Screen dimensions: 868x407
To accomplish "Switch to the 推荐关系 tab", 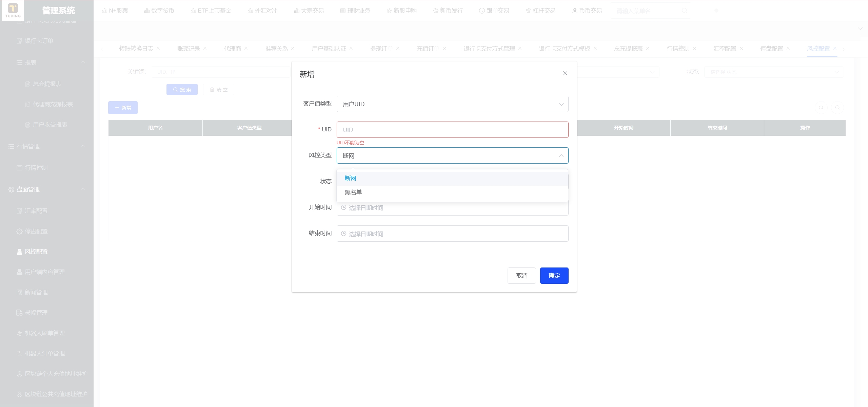I will [276, 49].
